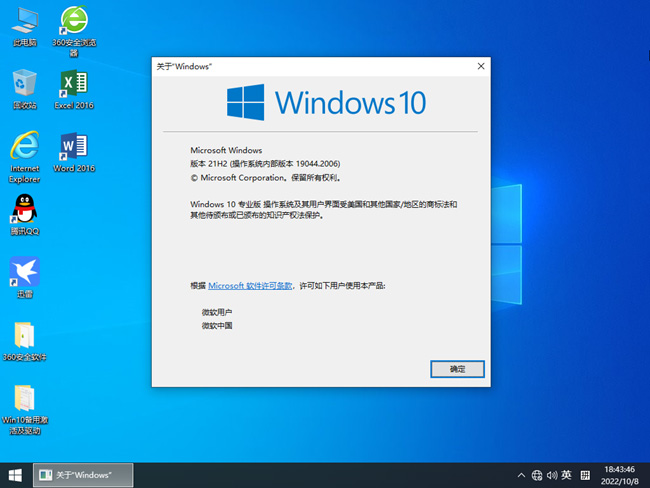Image resolution: width=650 pixels, height=488 pixels.
Task: Click the 关于"Windows" dialog title text
Action: click(184, 66)
